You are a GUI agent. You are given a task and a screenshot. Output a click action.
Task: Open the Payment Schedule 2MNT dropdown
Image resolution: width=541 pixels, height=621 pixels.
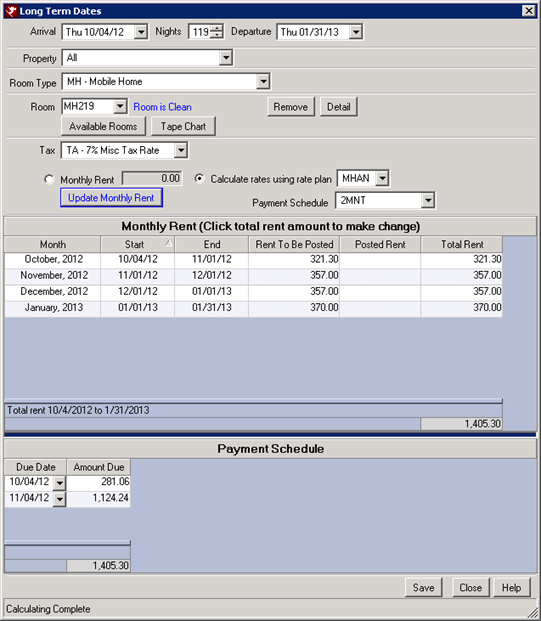coord(427,200)
